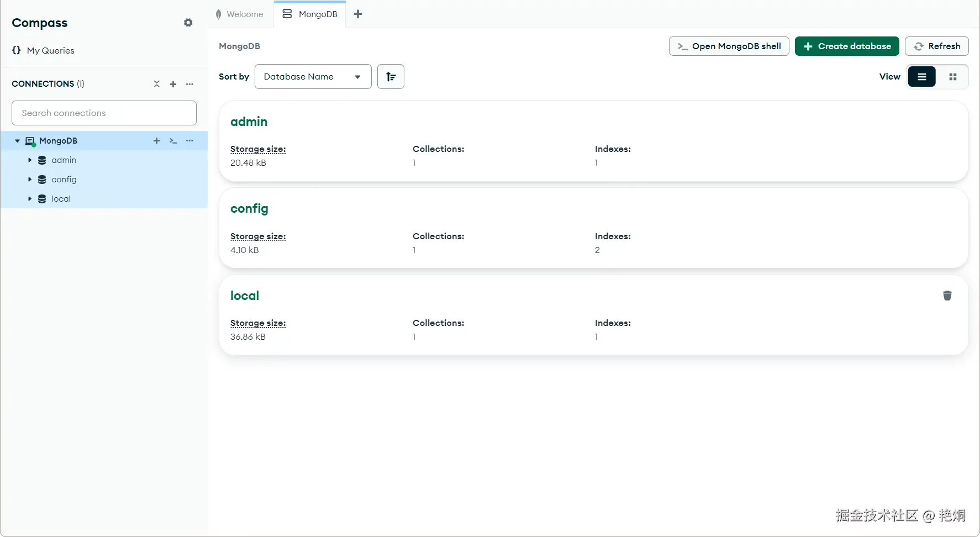Toggle sort order direction
980x537 pixels.
[x=391, y=77]
